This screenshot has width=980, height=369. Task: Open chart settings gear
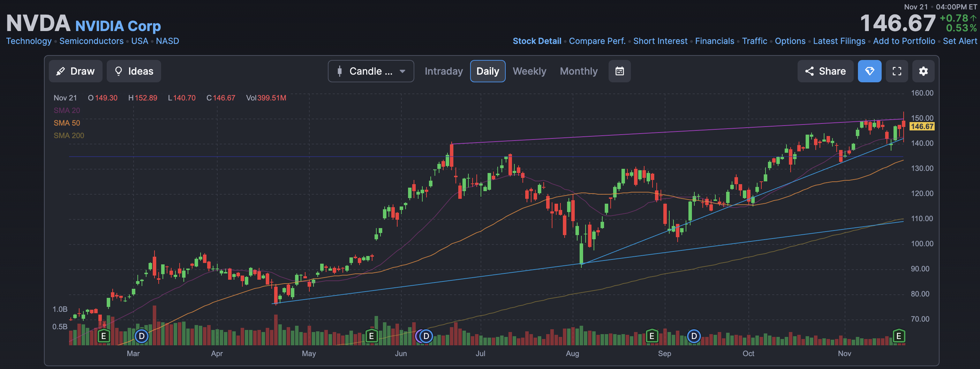click(923, 71)
